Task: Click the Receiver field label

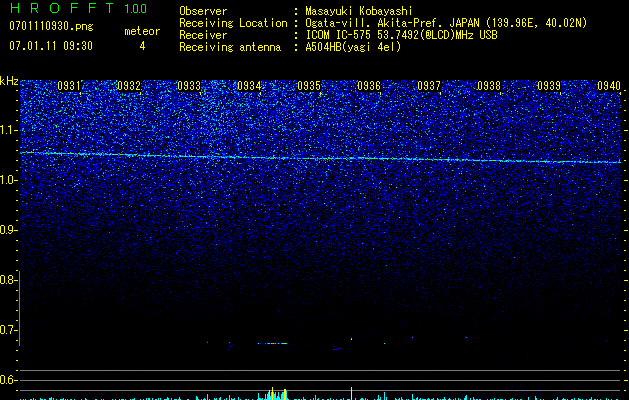Action: pyautogui.click(x=203, y=35)
